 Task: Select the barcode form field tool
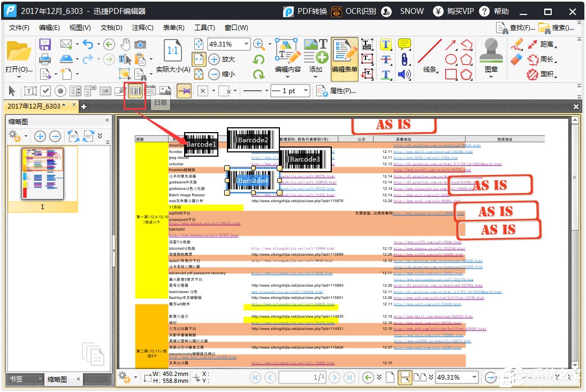tap(136, 91)
